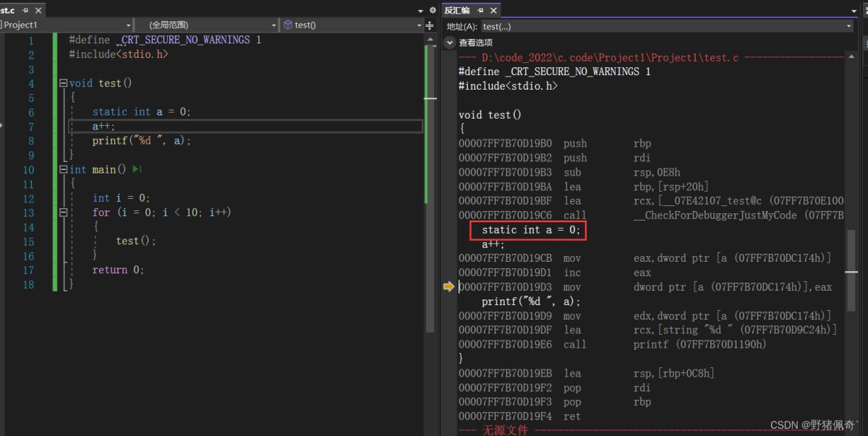Open the (全局范围) scope dropdown
868x436 pixels.
(274, 25)
